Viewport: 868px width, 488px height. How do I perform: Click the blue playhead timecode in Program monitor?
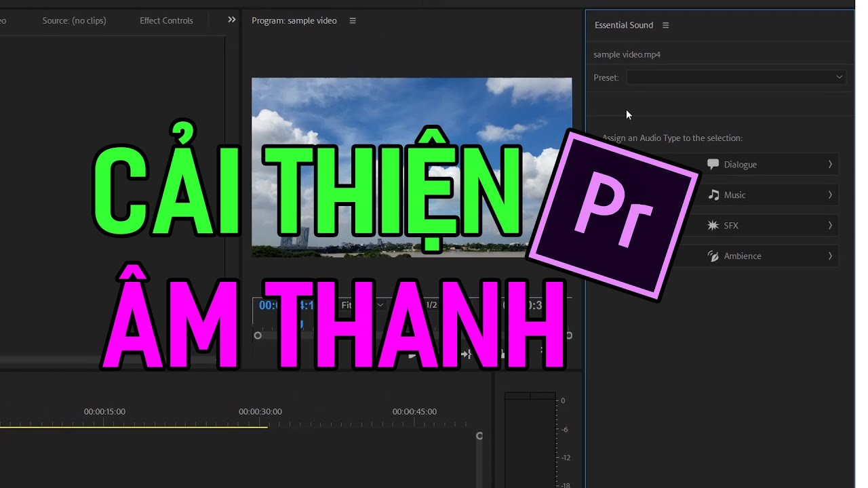(286, 305)
